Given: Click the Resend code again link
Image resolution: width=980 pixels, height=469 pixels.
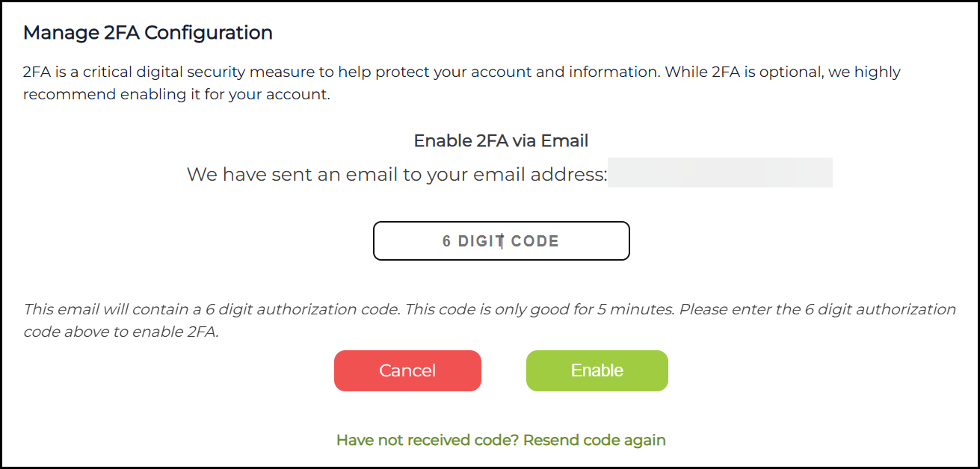Looking at the screenshot, I should (x=594, y=440).
